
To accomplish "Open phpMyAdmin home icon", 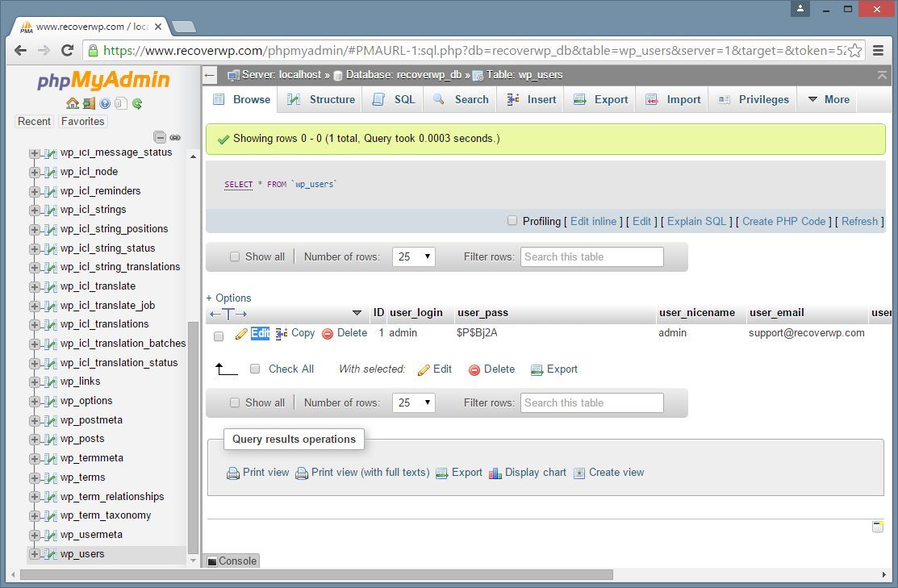I will (72, 103).
